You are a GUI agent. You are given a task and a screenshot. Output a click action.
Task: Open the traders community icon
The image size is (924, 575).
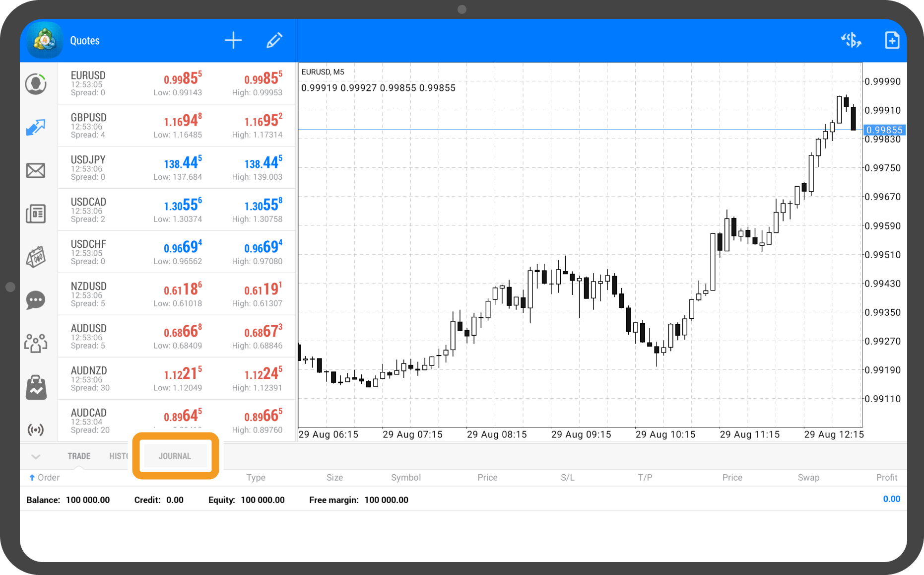pos(36,343)
